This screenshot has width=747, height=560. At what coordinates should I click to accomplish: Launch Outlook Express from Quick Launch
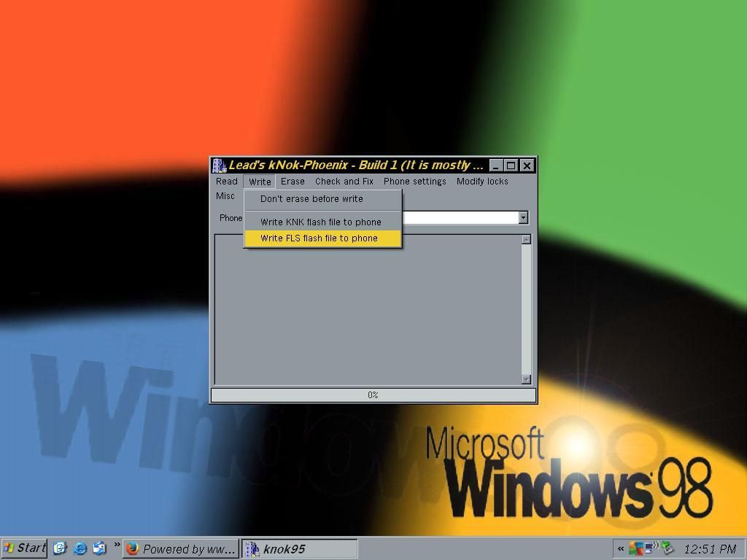[99, 548]
